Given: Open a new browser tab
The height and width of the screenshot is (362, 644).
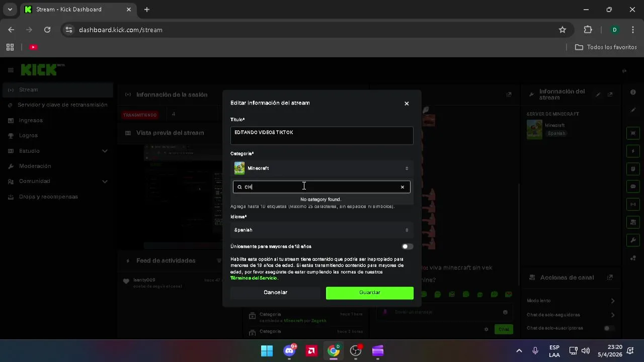Looking at the screenshot, I should click(146, 9).
